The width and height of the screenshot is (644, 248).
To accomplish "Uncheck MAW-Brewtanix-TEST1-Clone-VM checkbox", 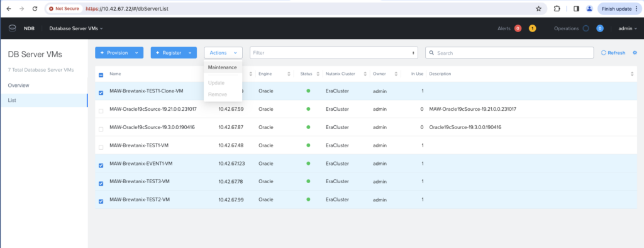I will 101,93.
